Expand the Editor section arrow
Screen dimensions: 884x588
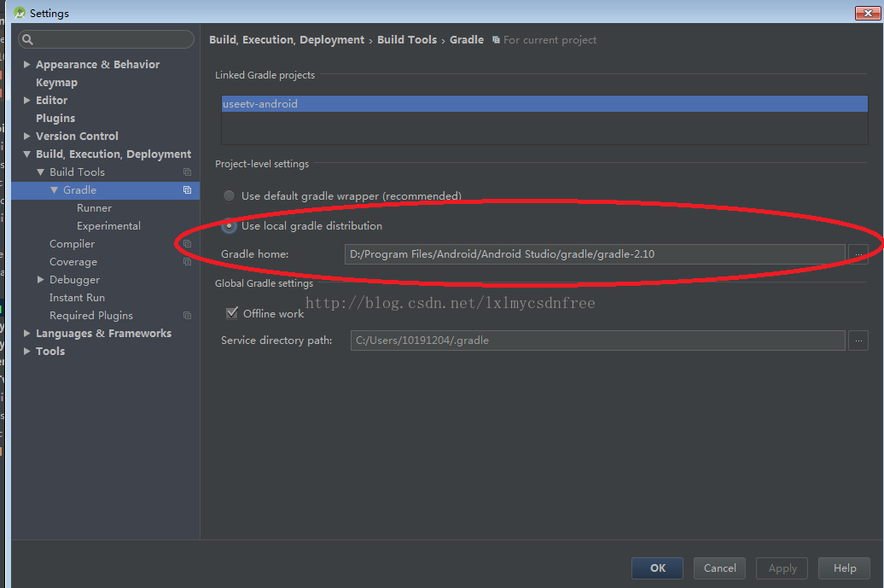point(26,100)
